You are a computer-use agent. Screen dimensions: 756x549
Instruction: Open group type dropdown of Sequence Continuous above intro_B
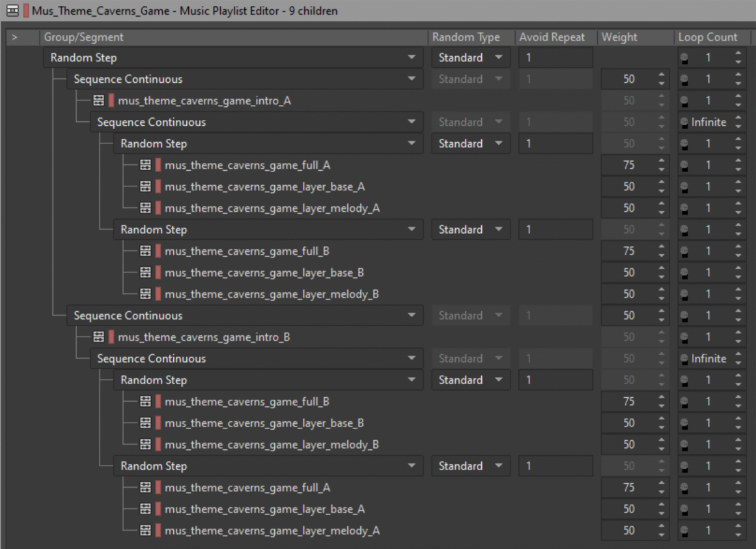coord(412,315)
